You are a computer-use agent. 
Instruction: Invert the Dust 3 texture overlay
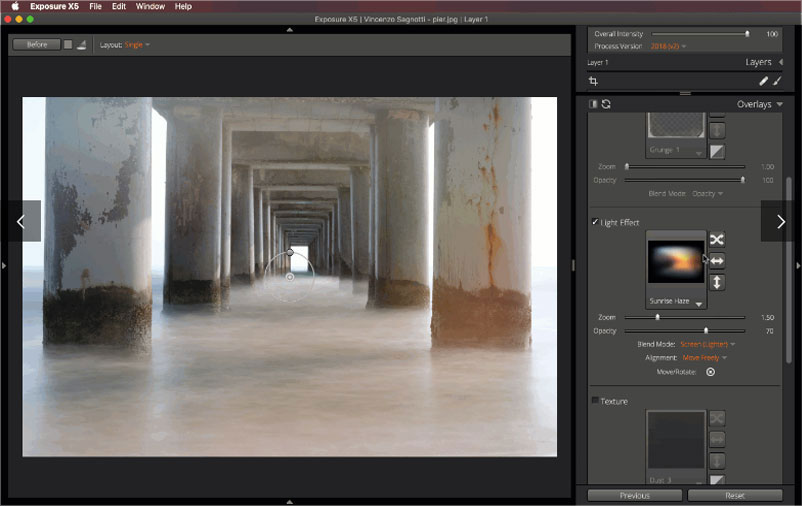pos(717,479)
